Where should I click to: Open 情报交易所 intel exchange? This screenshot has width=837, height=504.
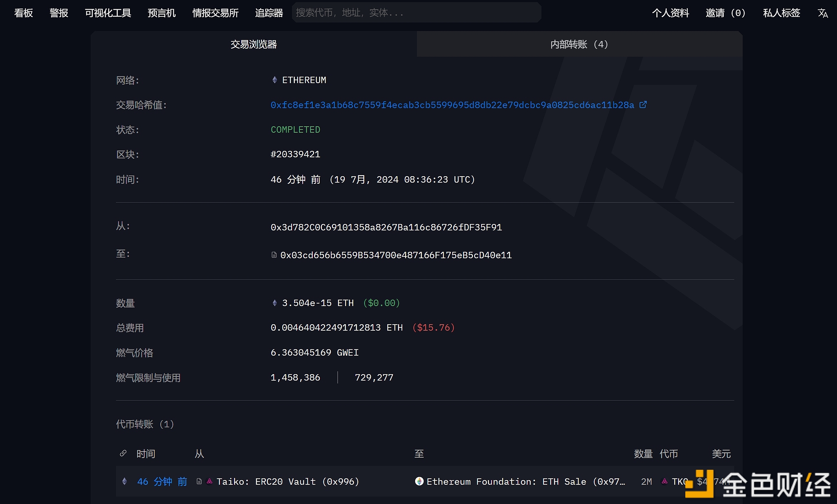pos(215,13)
